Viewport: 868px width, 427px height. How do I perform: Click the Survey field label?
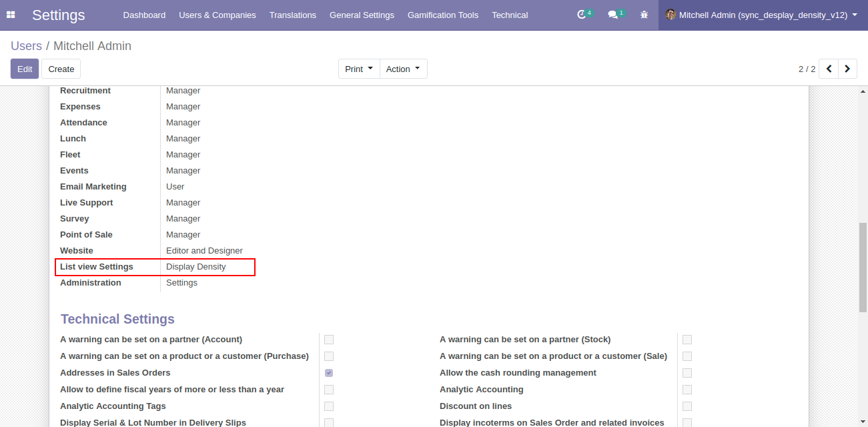(74, 219)
